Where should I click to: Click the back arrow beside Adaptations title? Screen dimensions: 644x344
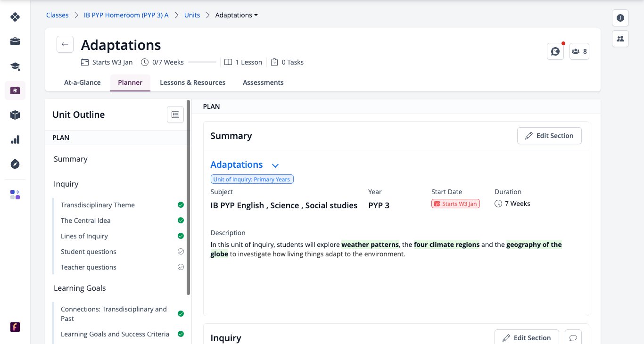coord(65,44)
